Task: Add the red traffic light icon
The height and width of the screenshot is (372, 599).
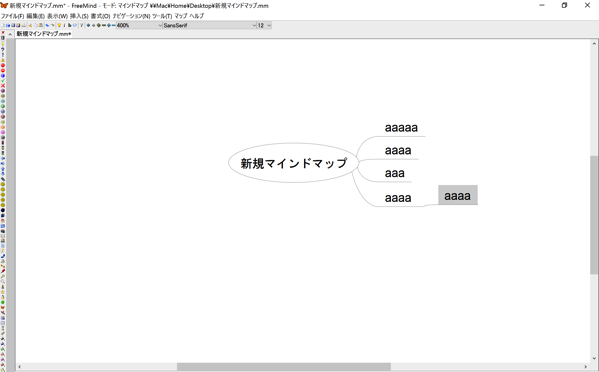Action: (3, 142)
